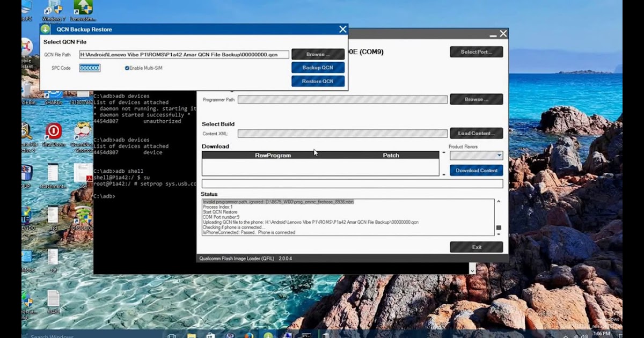Click the Download Content button
This screenshot has width=644, height=338.
pos(477,171)
